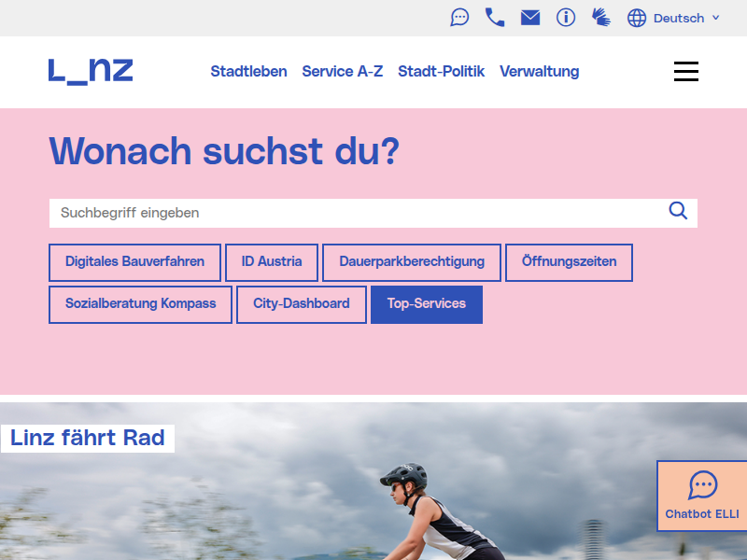Go to homepage via Linz logo
747x560 pixels.
pyautogui.click(x=91, y=71)
